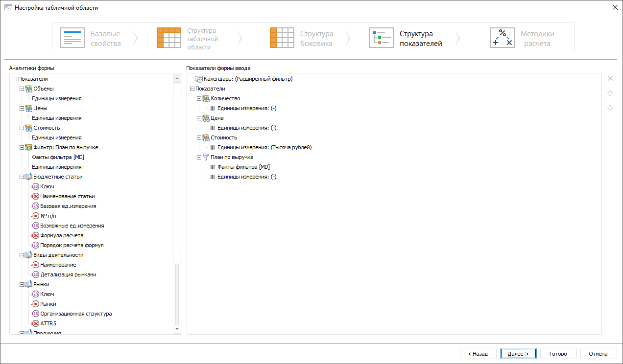Click abc icon next to ATTR5
The width and height of the screenshot is (623, 364).
(x=35, y=323)
